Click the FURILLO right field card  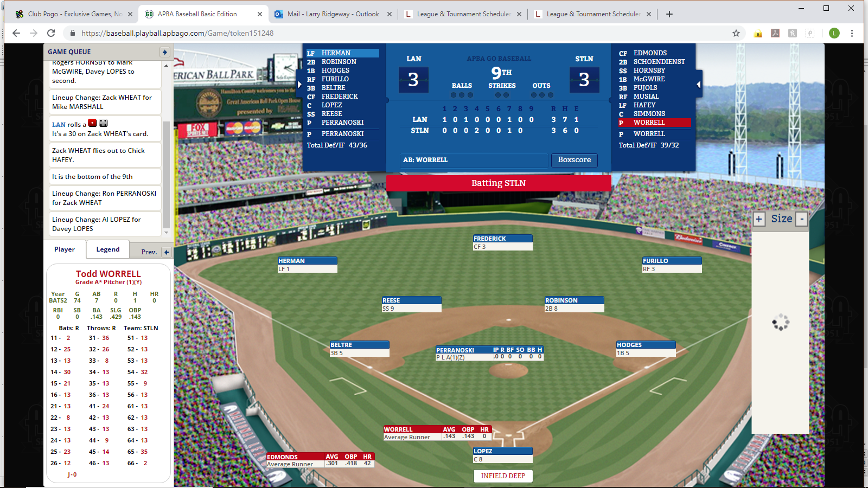pyautogui.click(x=672, y=265)
